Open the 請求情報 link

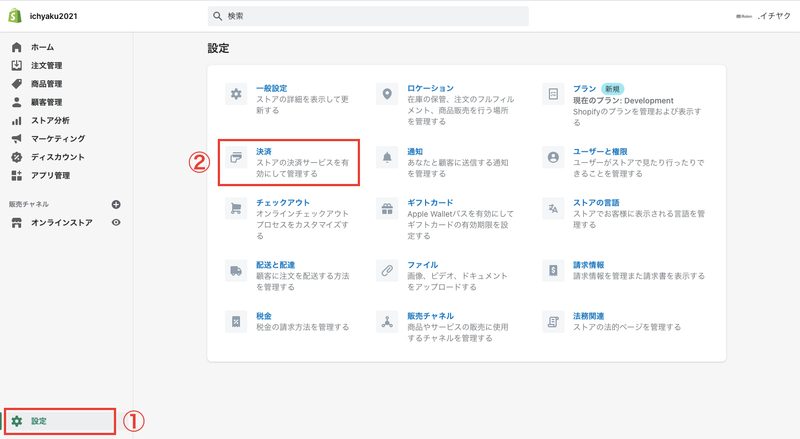pos(588,265)
